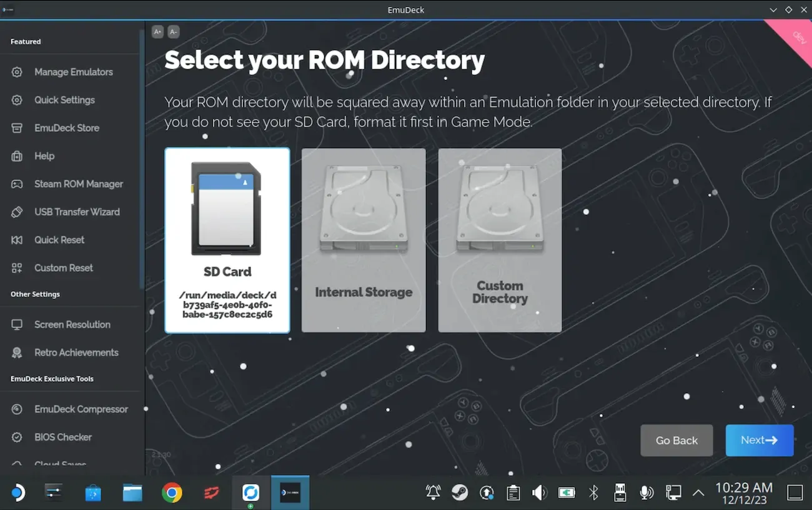812x510 pixels.
Task: Choose the Custom Directory option
Action: click(x=500, y=240)
